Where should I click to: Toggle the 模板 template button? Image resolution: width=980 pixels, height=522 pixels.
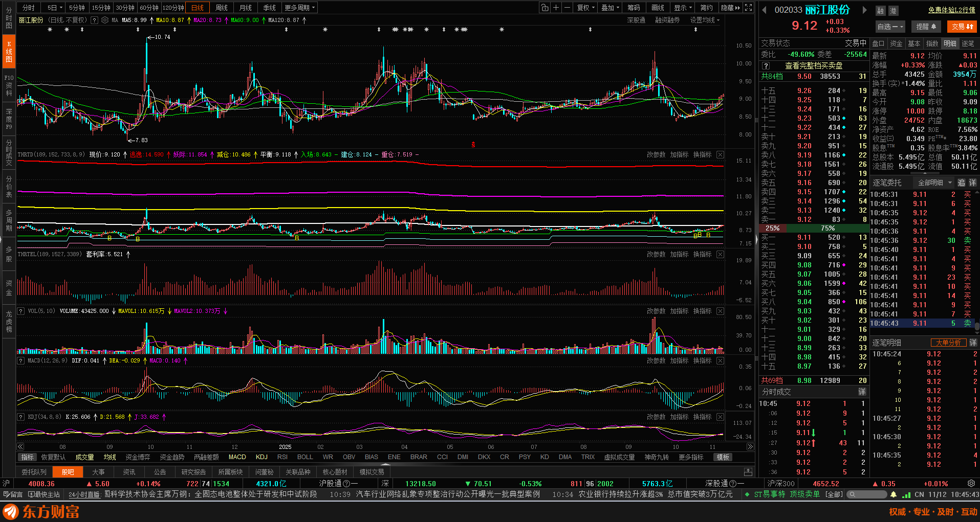pyautogui.click(x=723, y=457)
